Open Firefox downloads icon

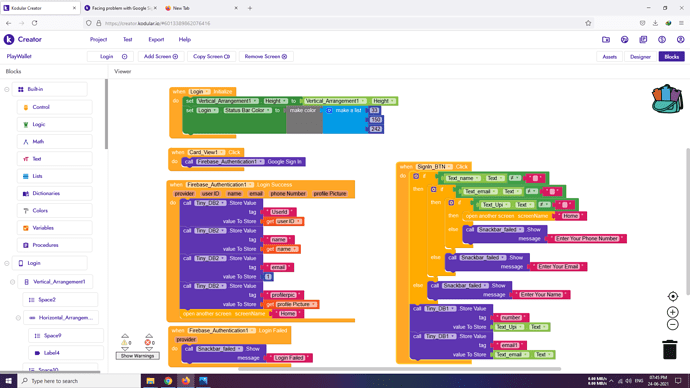[655, 23]
